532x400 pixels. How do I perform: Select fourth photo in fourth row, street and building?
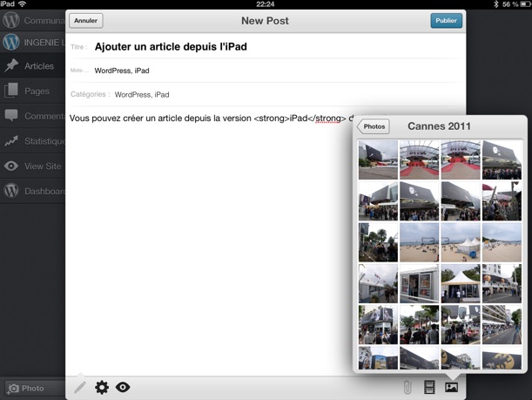click(502, 283)
